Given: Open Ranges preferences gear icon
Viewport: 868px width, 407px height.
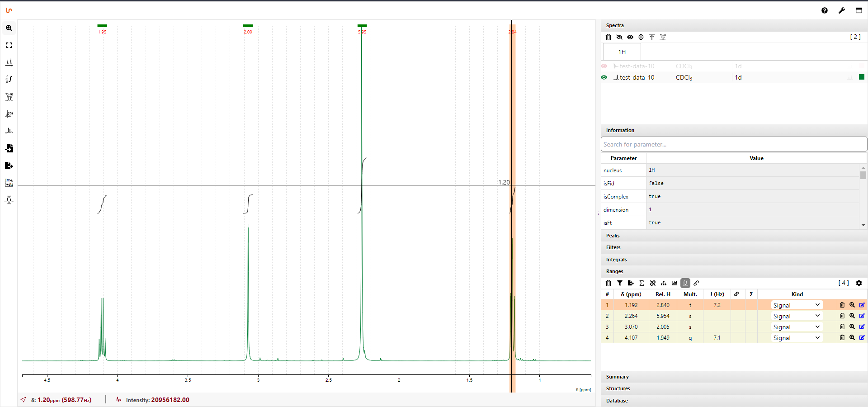Looking at the screenshot, I should tap(859, 283).
